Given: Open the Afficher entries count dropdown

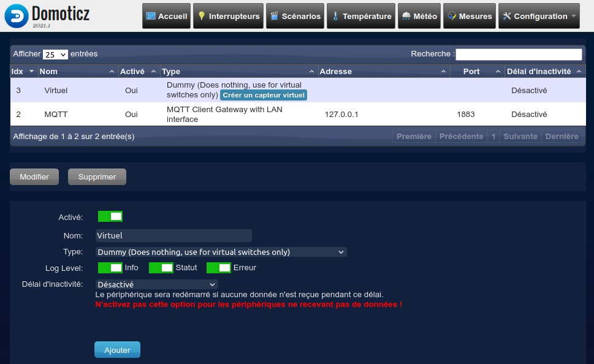Looking at the screenshot, I should [x=55, y=55].
